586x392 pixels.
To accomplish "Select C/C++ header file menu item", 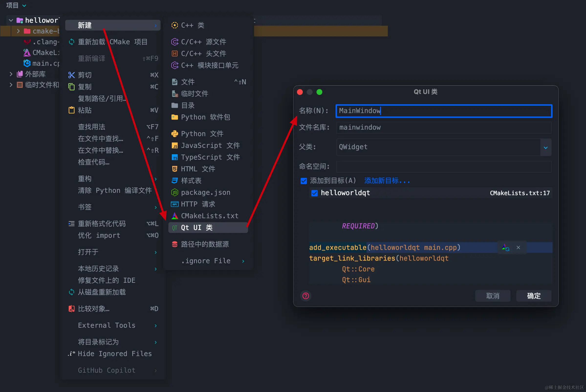I will pos(203,54).
